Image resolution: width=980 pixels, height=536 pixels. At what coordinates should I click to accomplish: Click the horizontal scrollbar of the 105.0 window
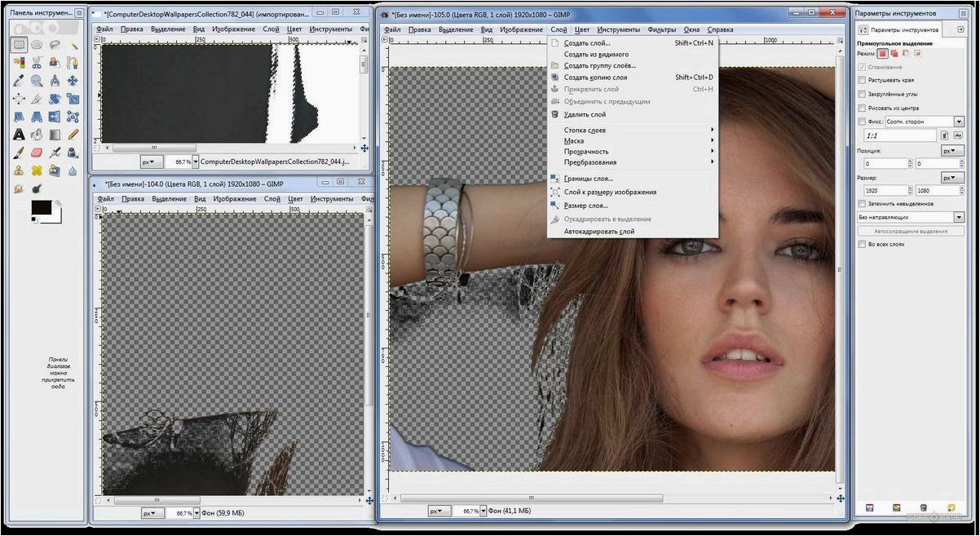[x=532, y=497]
